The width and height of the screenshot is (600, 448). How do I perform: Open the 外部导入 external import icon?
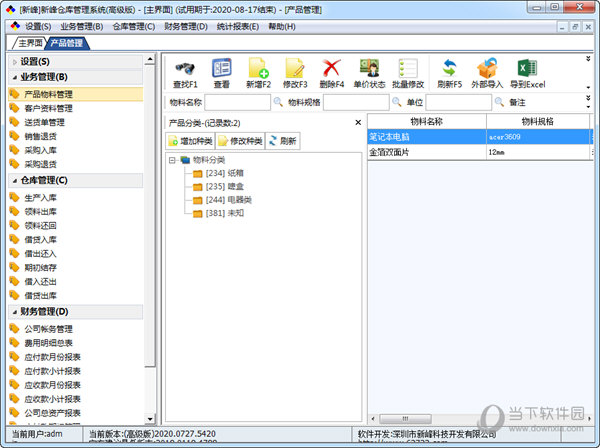click(x=488, y=69)
